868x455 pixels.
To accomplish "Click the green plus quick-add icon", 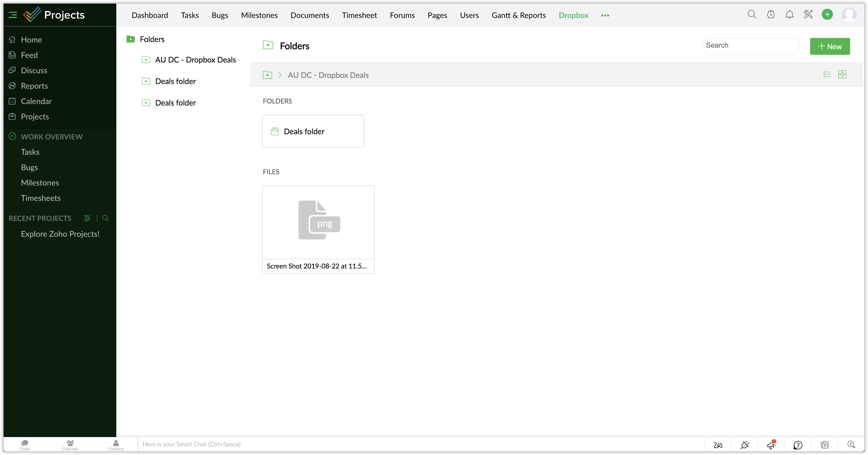I will (x=827, y=15).
